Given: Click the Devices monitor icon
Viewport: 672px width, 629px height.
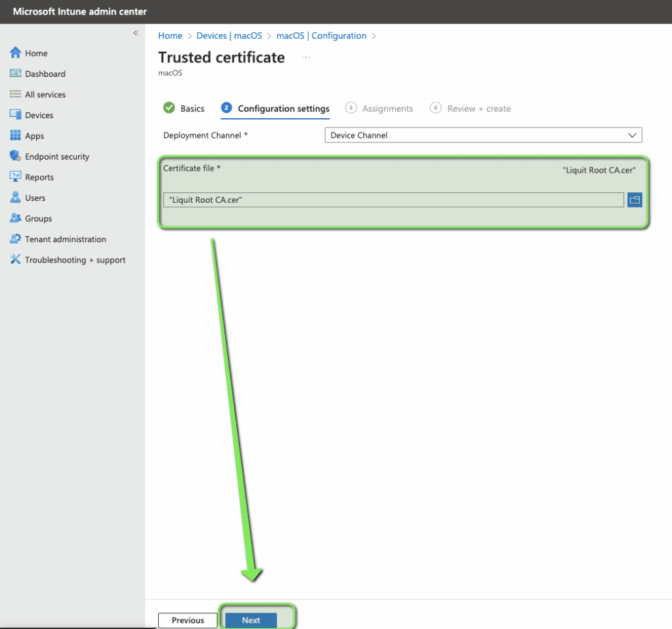Looking at the screenshot, I should point(16,115).
